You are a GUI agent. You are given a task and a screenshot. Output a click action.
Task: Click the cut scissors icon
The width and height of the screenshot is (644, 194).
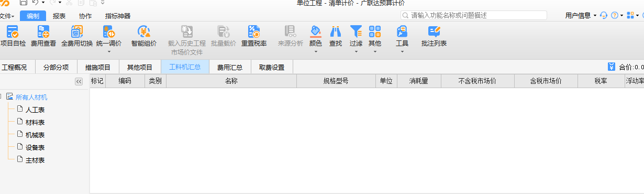70,3
